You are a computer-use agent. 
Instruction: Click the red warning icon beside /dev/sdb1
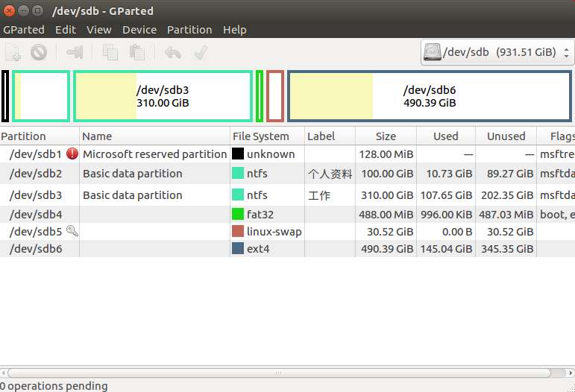tap(72, 154)
